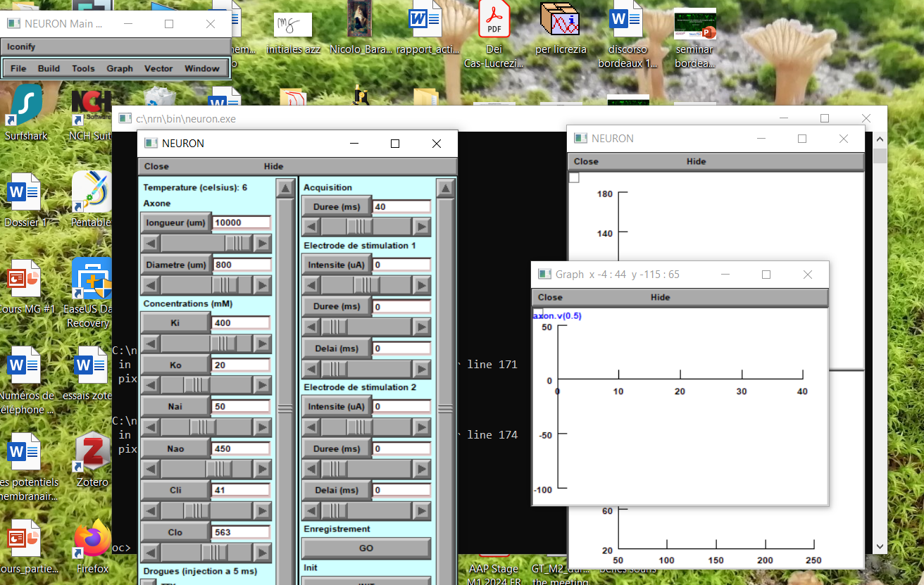Launch the Zotero desktop shortcut

(92, 460)
